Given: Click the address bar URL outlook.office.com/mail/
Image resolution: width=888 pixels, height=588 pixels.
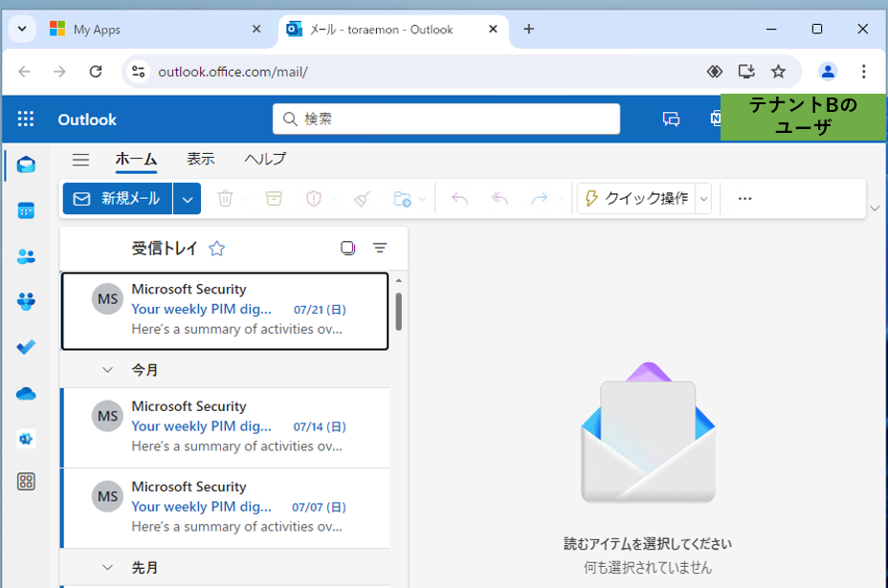Looking at the screenshot, I should click(x=233, y=72).
